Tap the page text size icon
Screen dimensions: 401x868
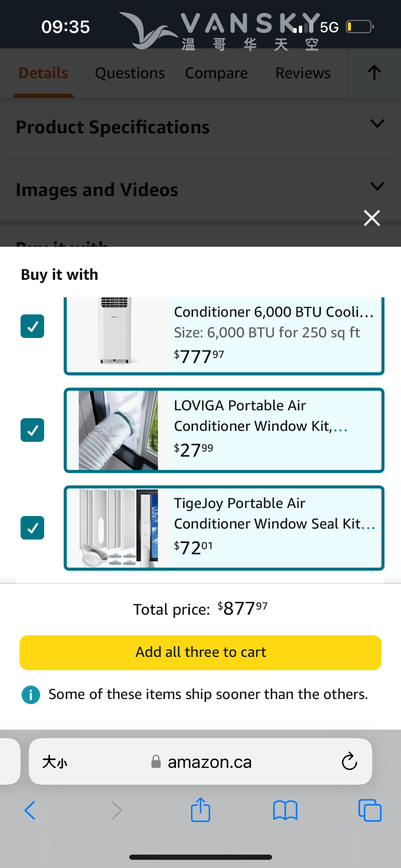tap(55, 762)
